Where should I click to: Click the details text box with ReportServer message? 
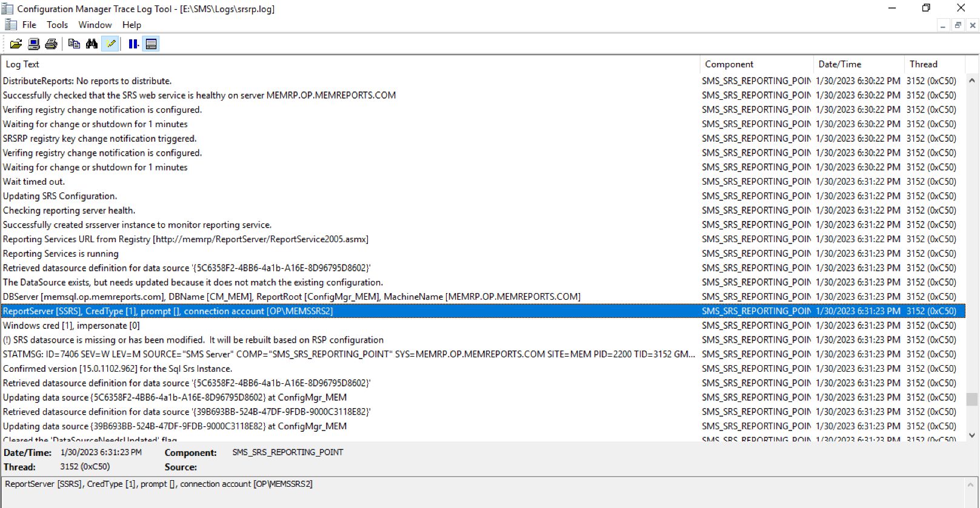coord(484,492)
